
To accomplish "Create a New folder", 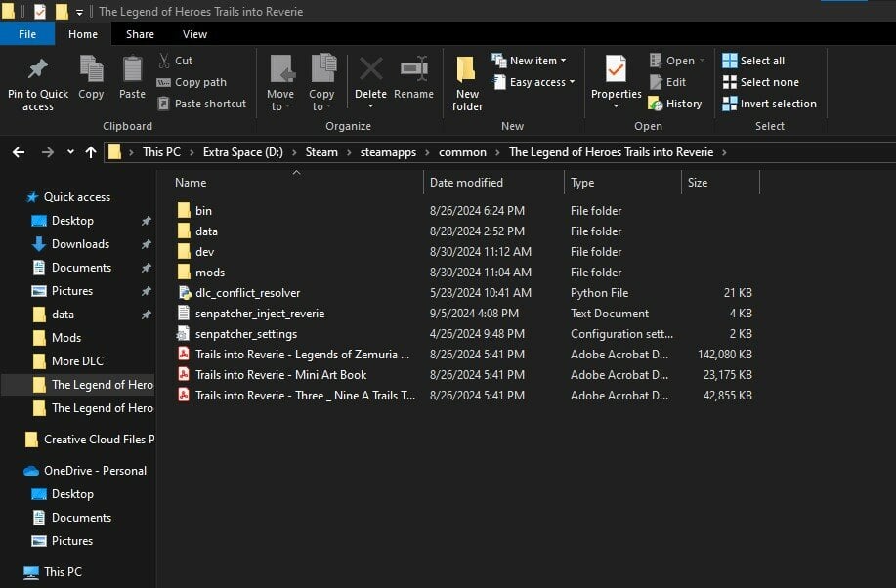I will coord(467,83).
